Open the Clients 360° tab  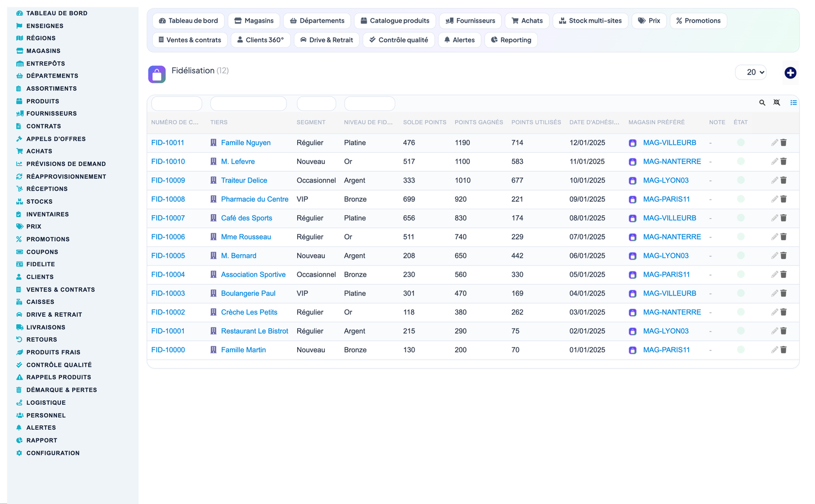[x=261, y=40]
